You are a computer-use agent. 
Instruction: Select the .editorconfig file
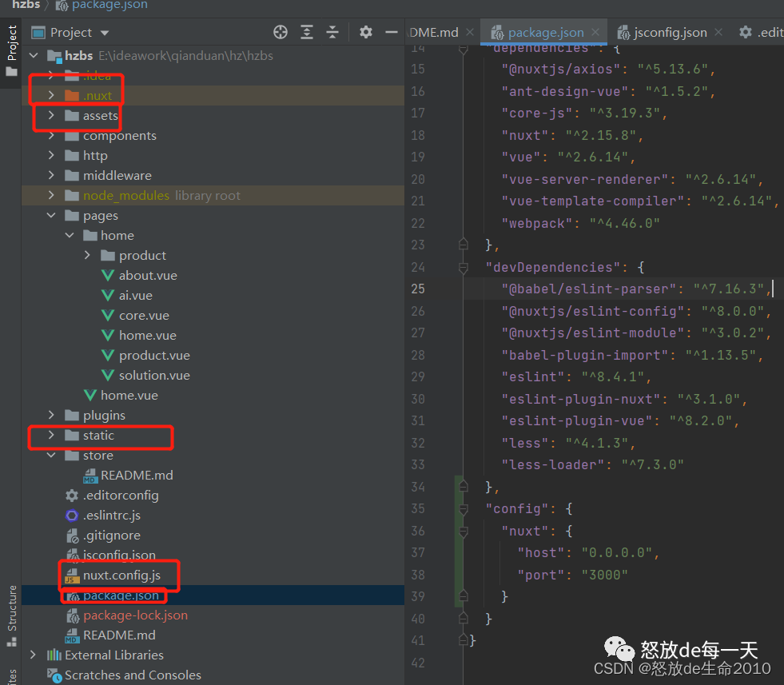click(121, 496)
